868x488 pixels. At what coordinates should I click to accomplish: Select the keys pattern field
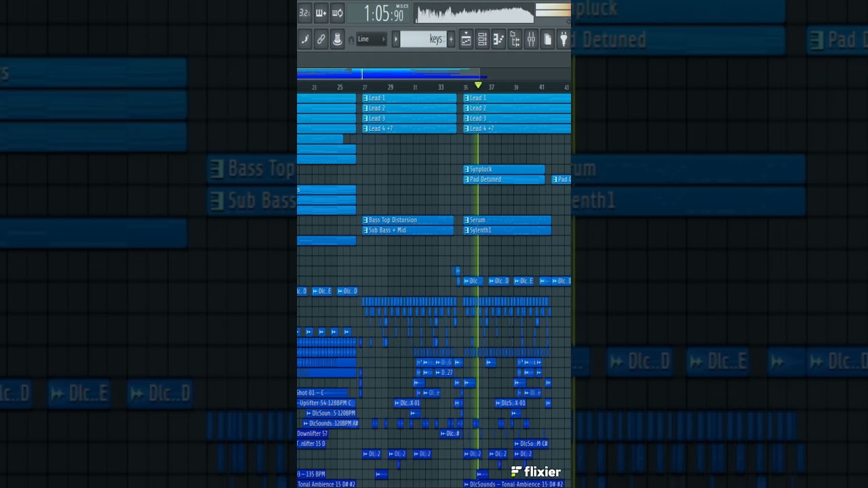point(423,39)
